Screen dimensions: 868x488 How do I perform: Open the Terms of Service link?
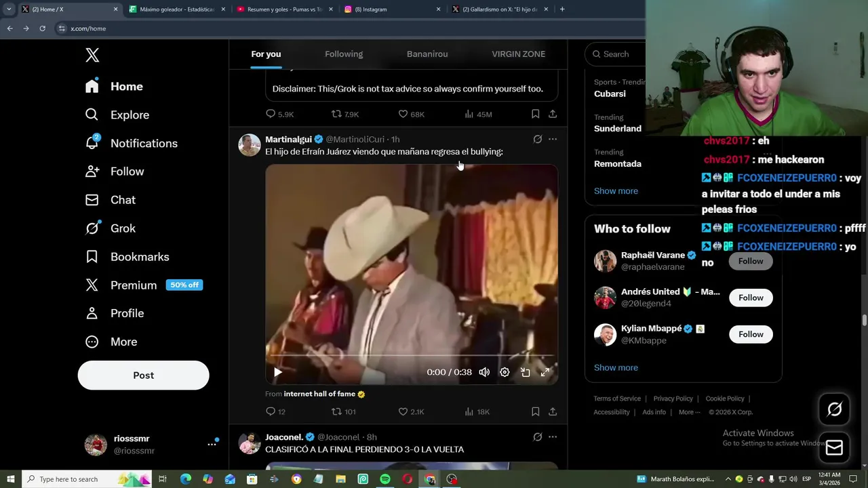point(617,399)
